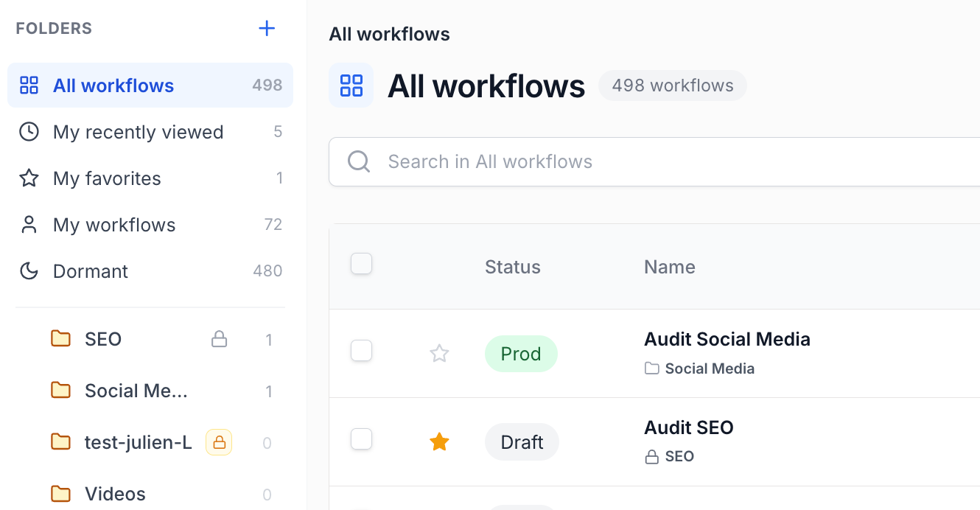Click the lock icon on SEO folder row
The image size is (980, 510).
pos(219,339)
